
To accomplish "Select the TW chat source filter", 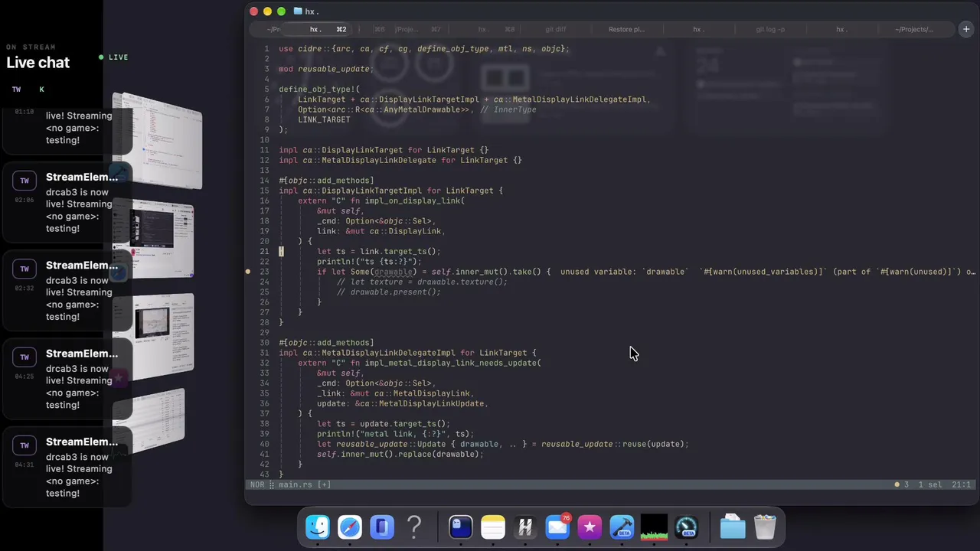I will pos(16,90).
